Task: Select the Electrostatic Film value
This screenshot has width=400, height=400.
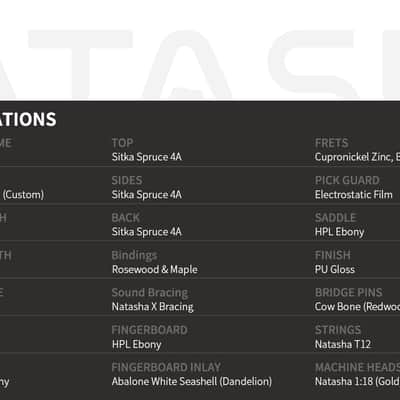Action: point(354,195)
